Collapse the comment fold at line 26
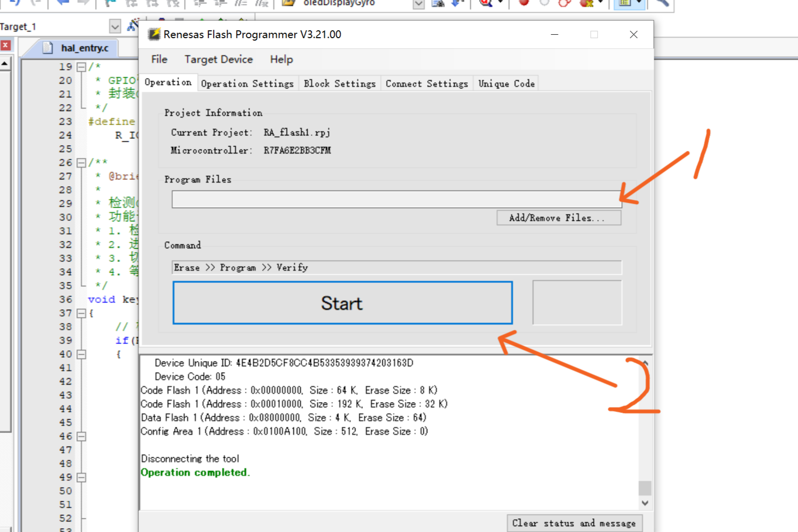This screenshot has width=798, height=532. tap(82, 163)
